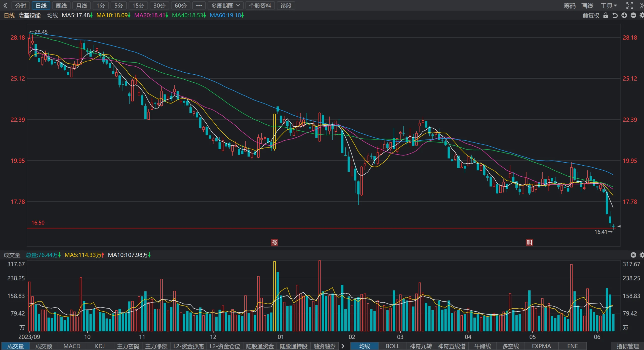Click MA5:17.48 legend label
The width and height of the screenshot is (644, 350).
[77, 15]
